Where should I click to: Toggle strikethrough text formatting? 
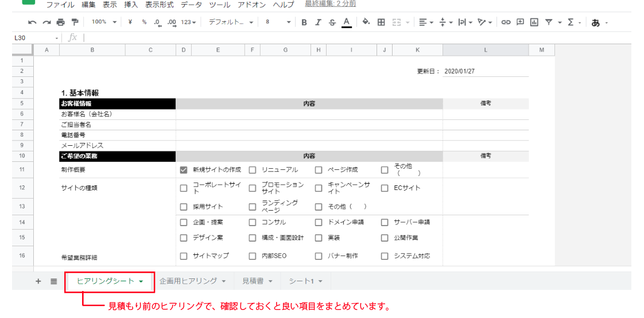(x=332, y=22)
